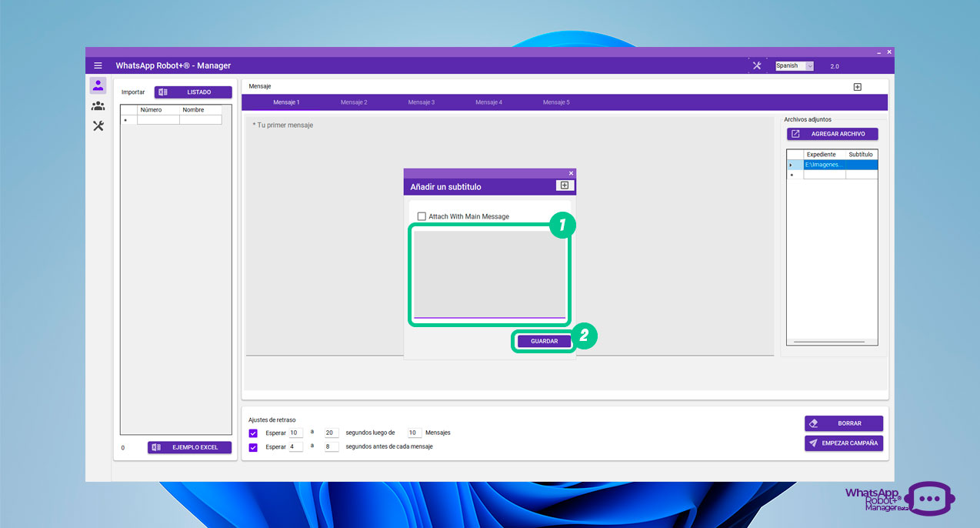The height and width of the screenshot is (528, 980).
Task: Close the WhatsApp Robot Manager window
Action: pos(889,52)
